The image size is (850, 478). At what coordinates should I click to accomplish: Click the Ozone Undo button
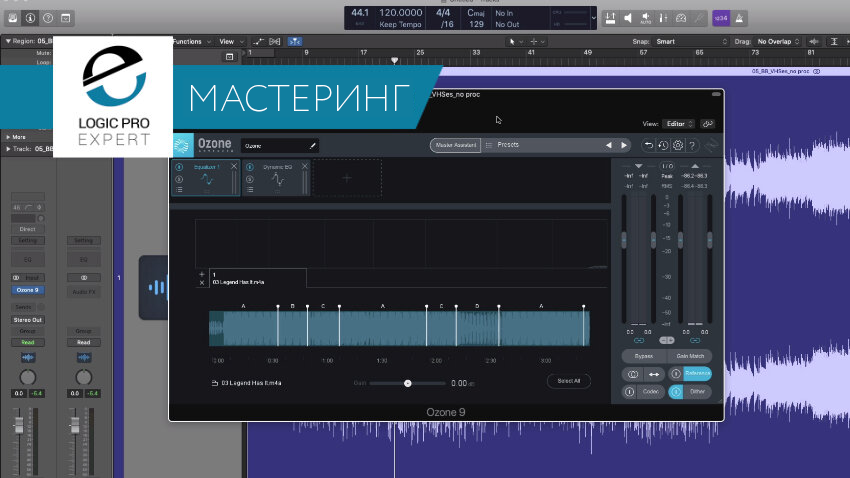pos(648,145)
